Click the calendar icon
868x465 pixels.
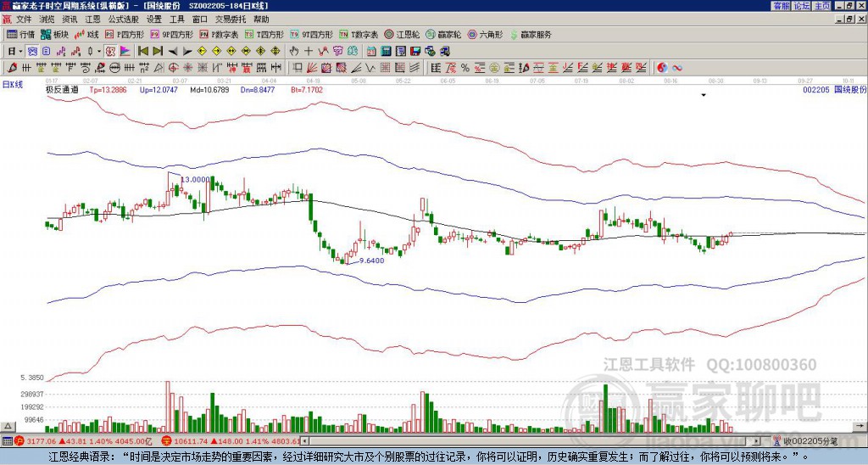(x=371, y=52)
